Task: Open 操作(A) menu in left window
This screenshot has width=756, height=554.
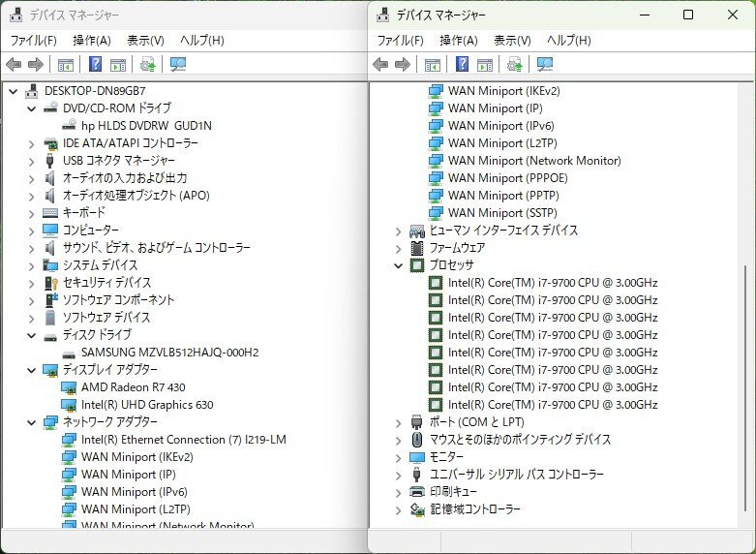Action: coord(92,41)
